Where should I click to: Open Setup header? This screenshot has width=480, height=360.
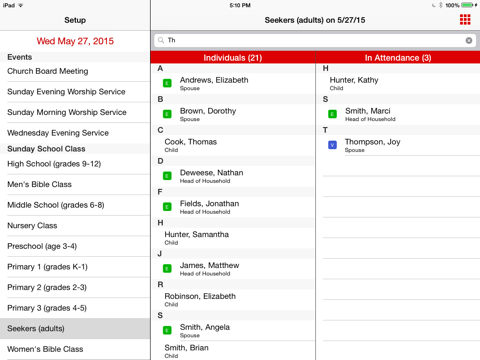75,20
